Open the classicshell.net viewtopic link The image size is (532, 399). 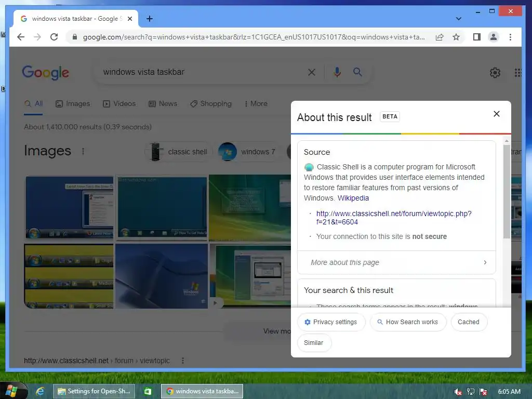pos(394,218)
